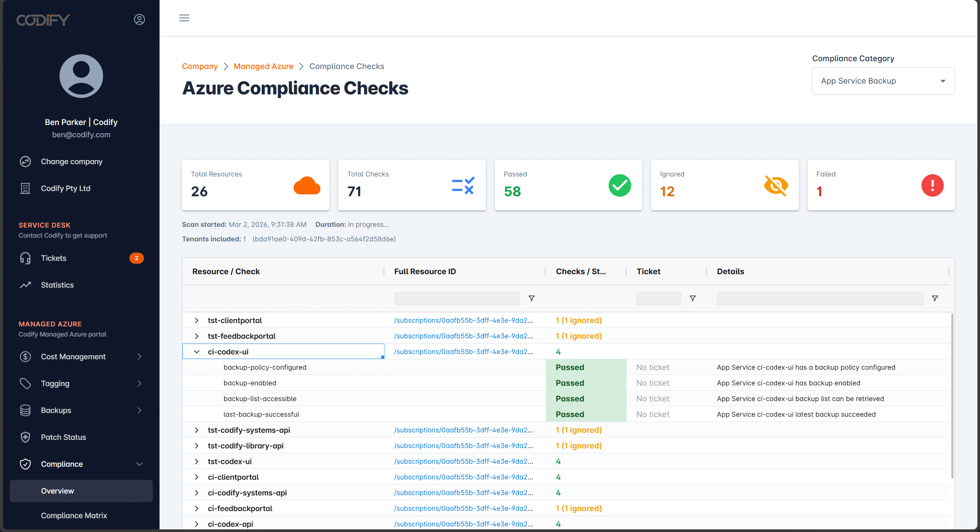Screen dimensions: 980x532
Task: Click the Patch Status shield icon
Action: 25,437
